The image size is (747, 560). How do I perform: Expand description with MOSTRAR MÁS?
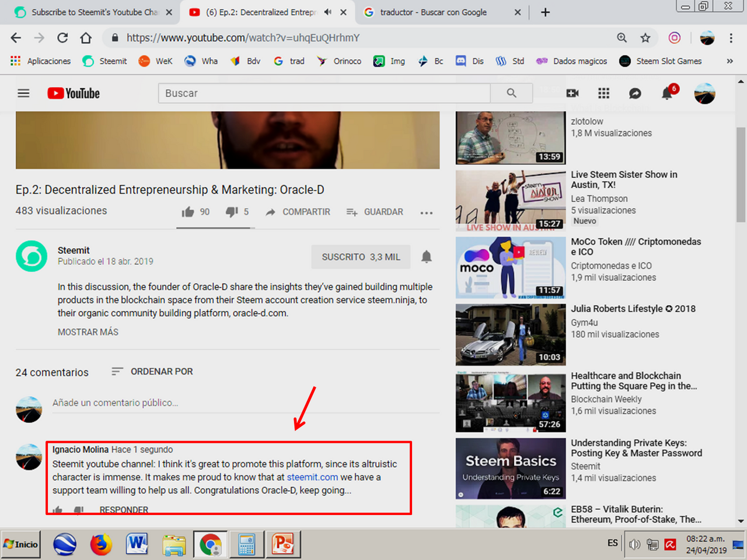pos(88,332)
